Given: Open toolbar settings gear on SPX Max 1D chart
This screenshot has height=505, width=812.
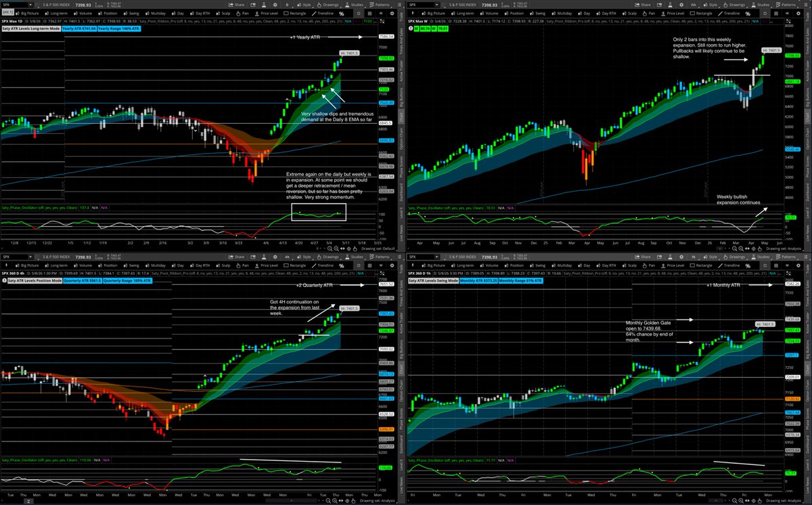Looking at the screenshot, I should click(392, 14).
